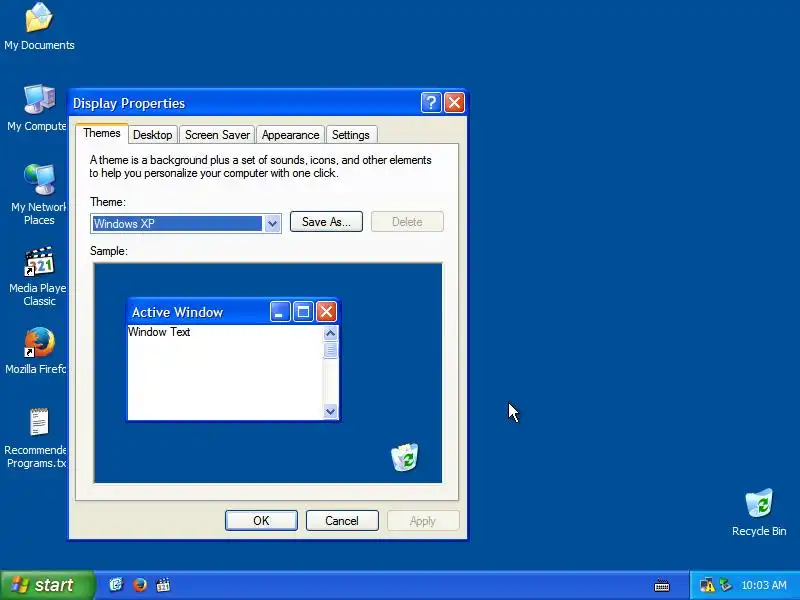Screen dimensions: 800x600
Task: Open the security warning tray icon
Action: click(708, 585)
